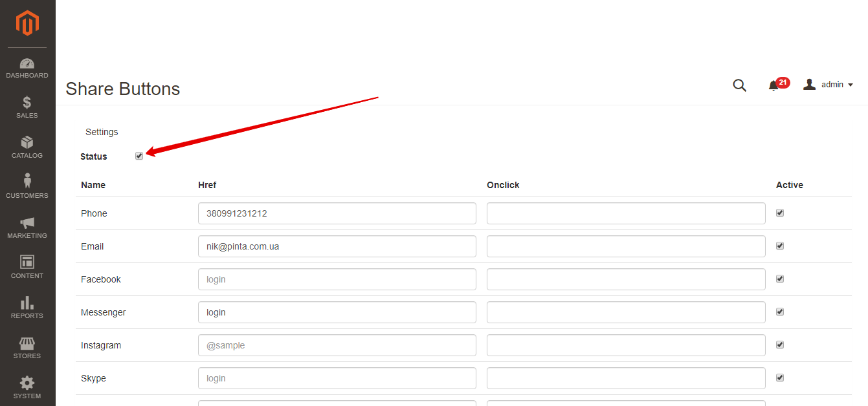Click the Email Onclick field
Viewport: 868px width, 406px height.
pyautogui.click(x=626, y=246)
